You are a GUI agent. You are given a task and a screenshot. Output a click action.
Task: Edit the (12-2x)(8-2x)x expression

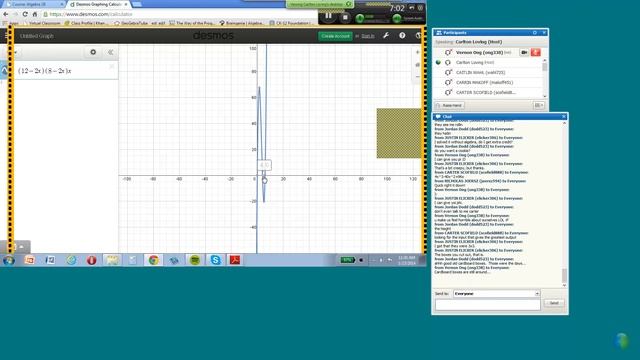tap(45, 71)
